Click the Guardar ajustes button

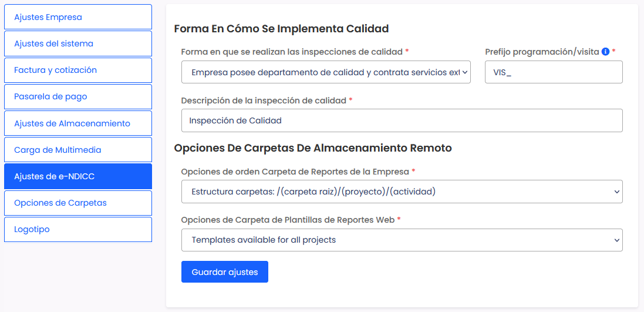(224, 272)
